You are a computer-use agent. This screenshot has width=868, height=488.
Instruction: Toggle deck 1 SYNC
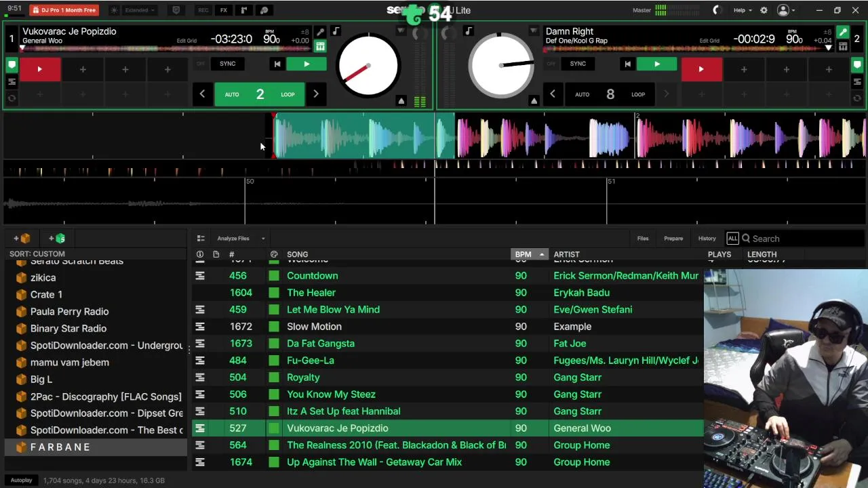click(227, 64)
